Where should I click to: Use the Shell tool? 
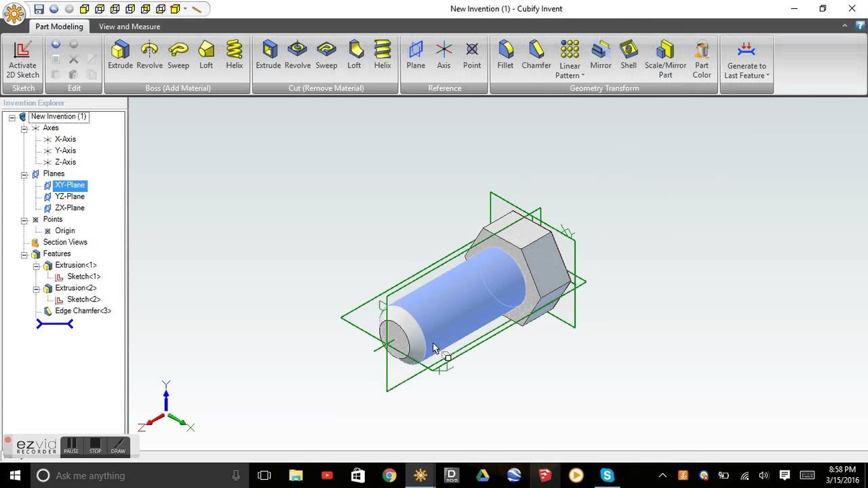(x=629, y=56)
